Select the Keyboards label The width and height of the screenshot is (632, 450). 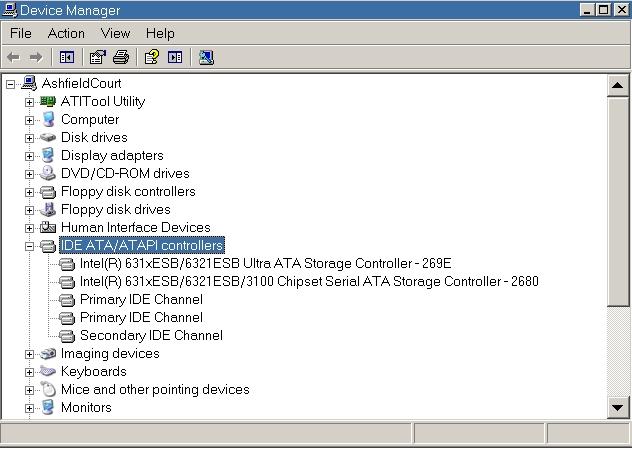click(x=94, y=371)
